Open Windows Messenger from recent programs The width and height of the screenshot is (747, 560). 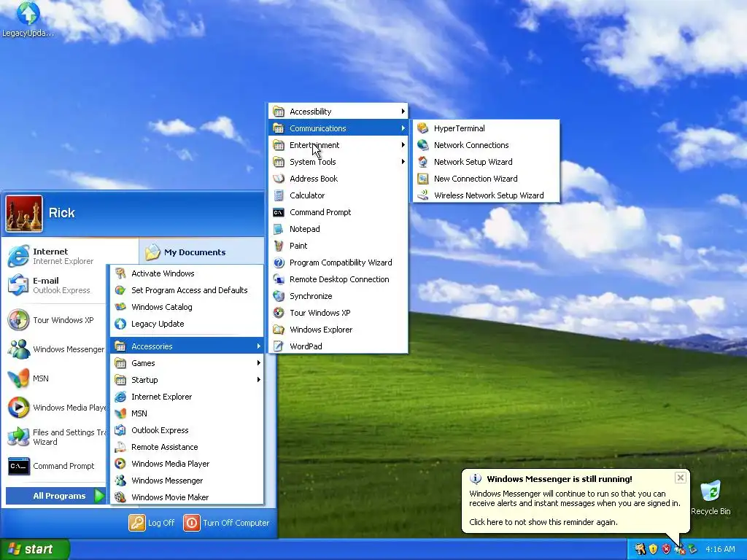(56, 349)
